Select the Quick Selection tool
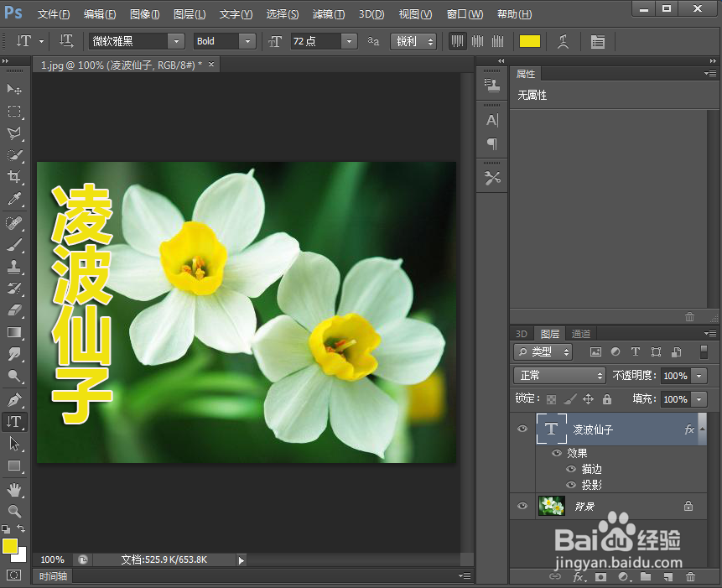The width and height of the screenshot is (722, 588). tap(14, 155)
